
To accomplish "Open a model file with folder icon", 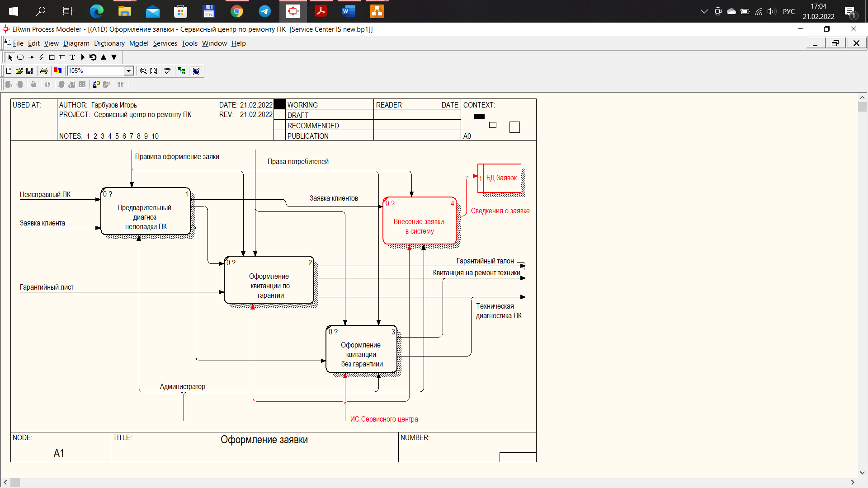I will tap(19, 71).
